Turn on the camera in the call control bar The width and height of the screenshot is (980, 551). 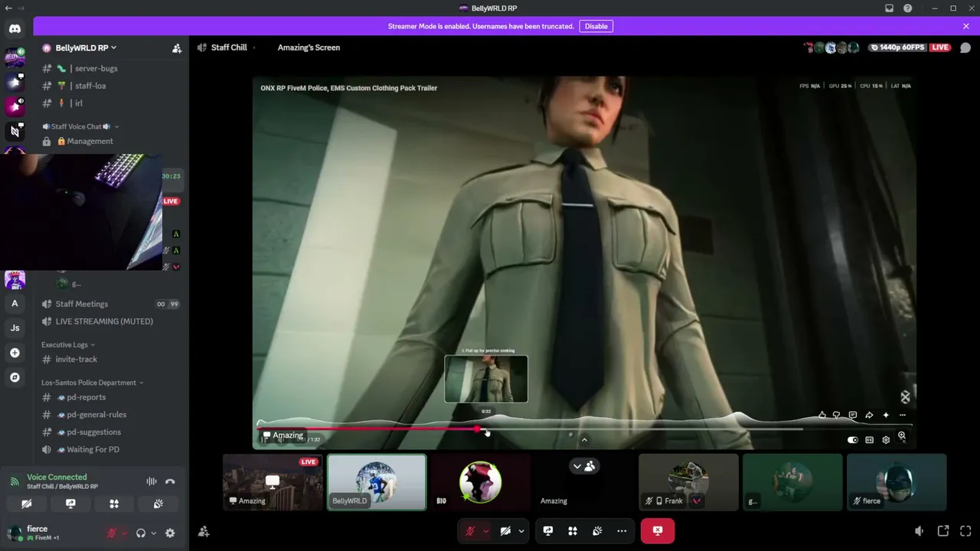pyautogui.click(x=505, y=531)
